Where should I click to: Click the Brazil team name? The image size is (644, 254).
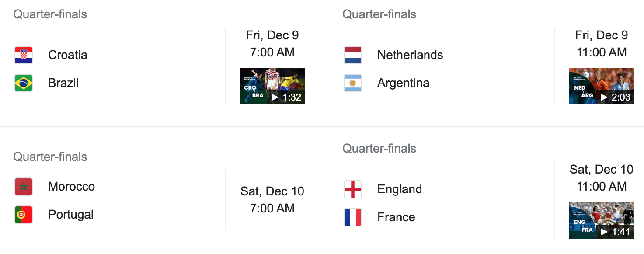click(63, 83)
